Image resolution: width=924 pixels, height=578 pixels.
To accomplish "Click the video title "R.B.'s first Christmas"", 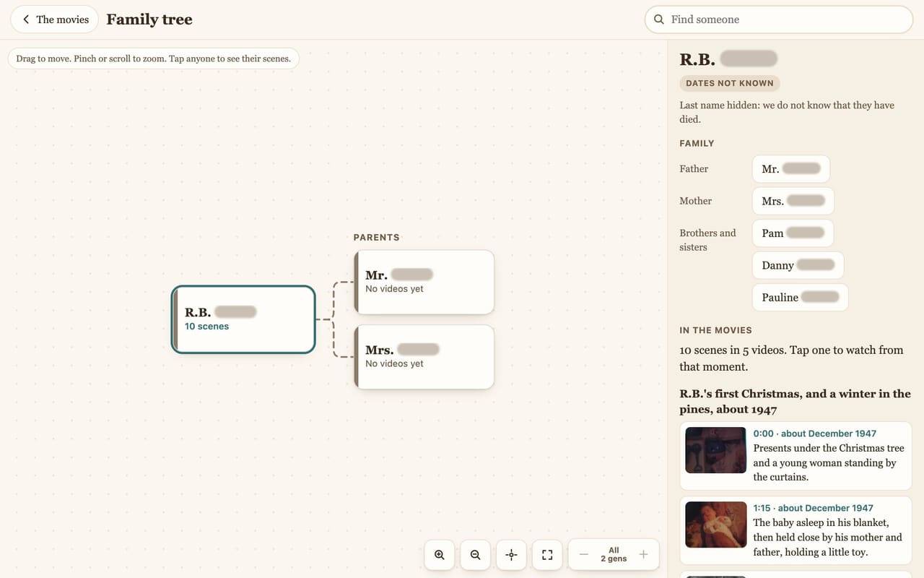I will click(x=795, y=402).
